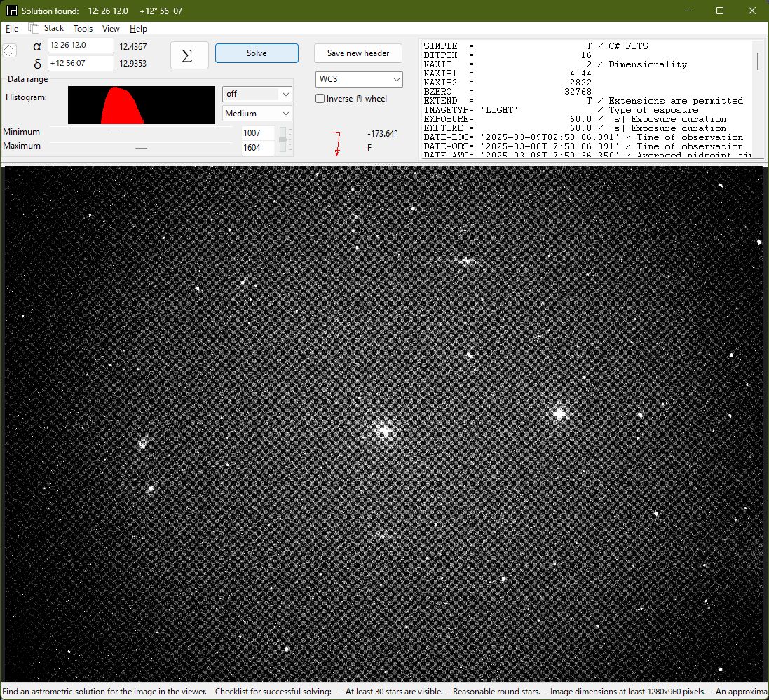Screen dimensions: 769x700
Task: Click the brightest star near image center
Action: 383,430
